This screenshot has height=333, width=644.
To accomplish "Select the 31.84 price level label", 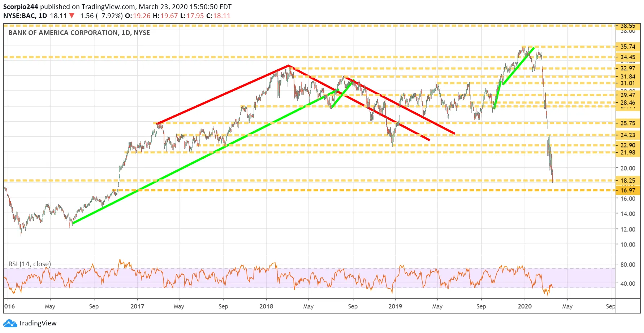I will click(x=628, y=76).
